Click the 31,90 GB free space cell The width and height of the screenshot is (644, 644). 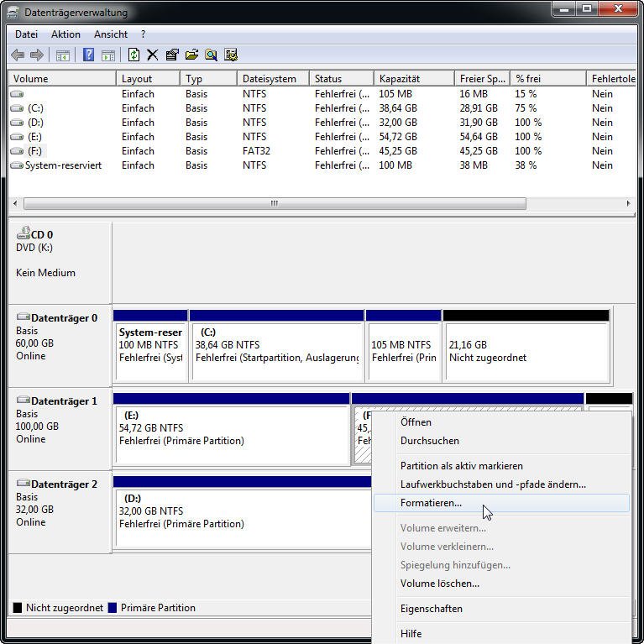pyautogui.click(x=478, y=123)
